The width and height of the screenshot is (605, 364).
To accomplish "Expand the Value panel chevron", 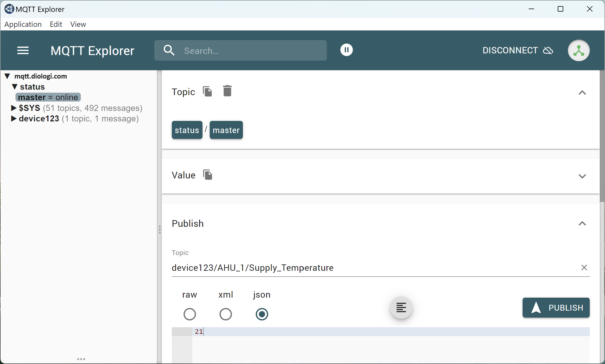I will (582, 176).
